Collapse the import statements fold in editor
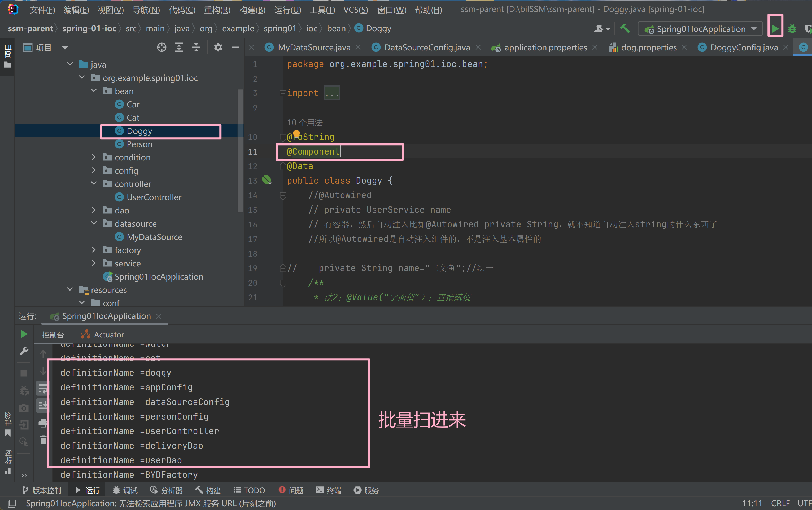Screen dimensions: 812x510 click(283, 93)
